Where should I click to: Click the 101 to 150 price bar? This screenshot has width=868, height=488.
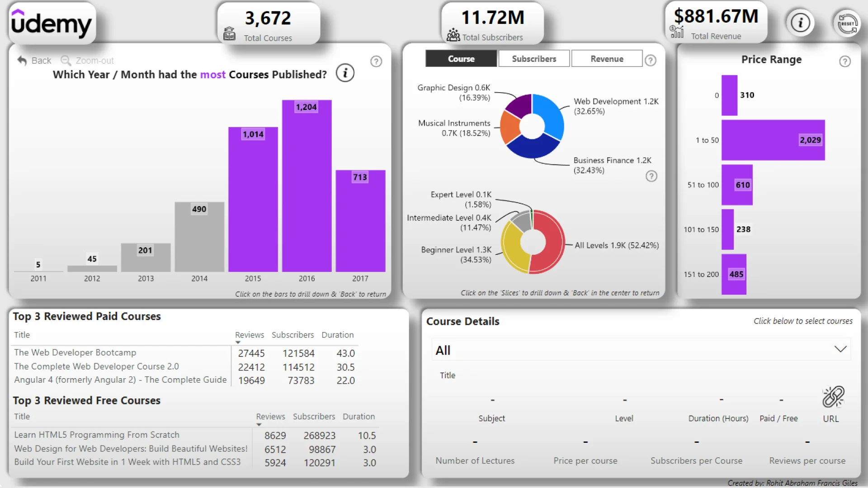(x=727, y=230)
